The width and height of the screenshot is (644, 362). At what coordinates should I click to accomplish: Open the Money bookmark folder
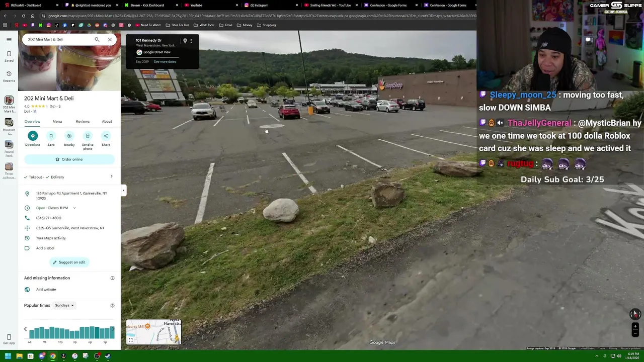pyautogui.click(x=245, y=25)
